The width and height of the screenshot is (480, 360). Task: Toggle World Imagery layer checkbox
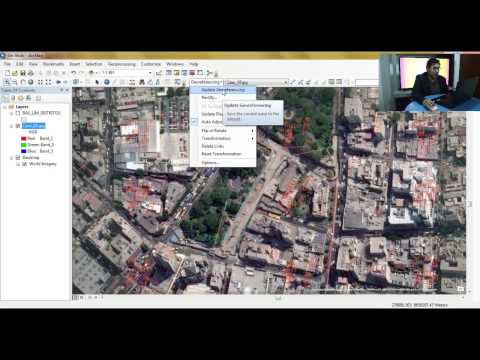pyautogui.click(x=24, y=164)
